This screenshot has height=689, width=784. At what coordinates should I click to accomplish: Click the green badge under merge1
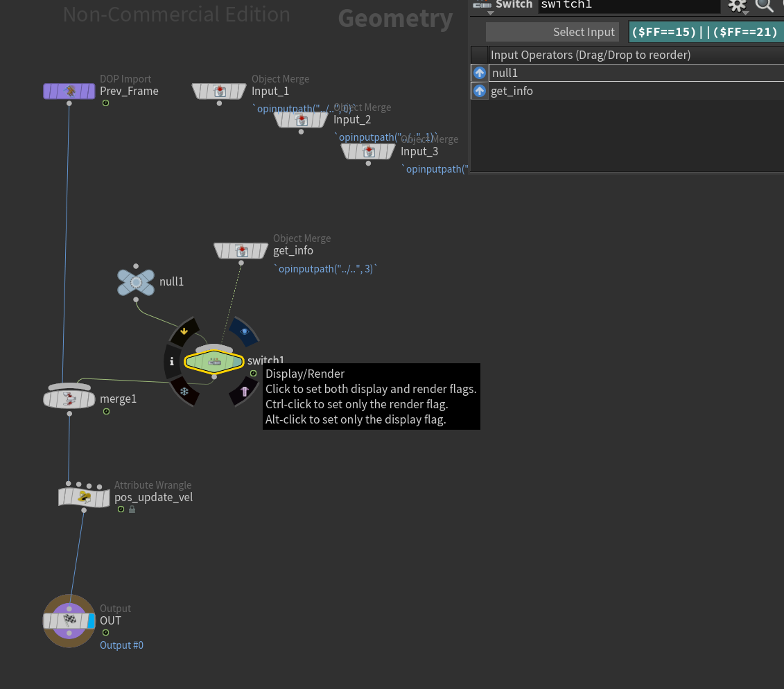click(x=106, y=412)
